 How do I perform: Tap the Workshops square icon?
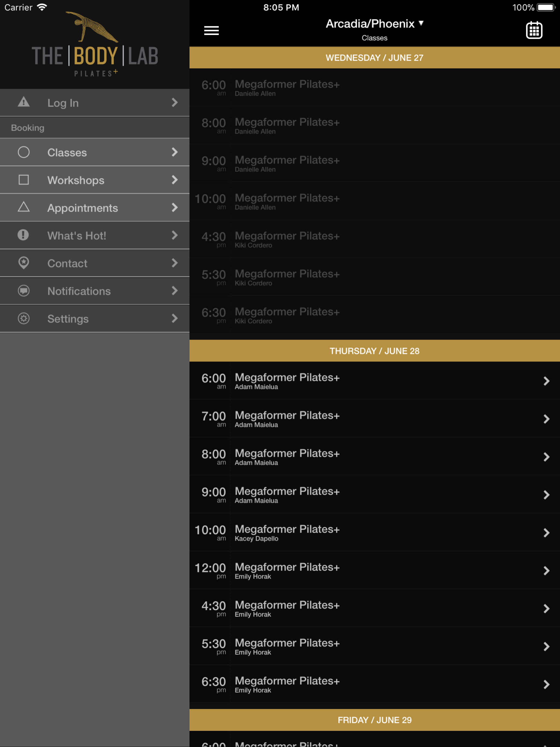point(24,180)
